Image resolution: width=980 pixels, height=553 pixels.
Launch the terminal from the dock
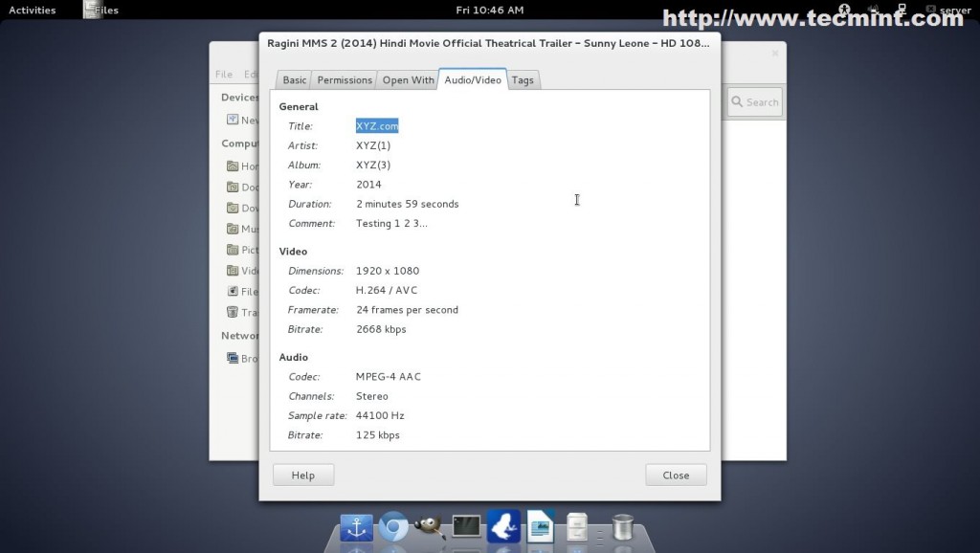pos(466,525)
